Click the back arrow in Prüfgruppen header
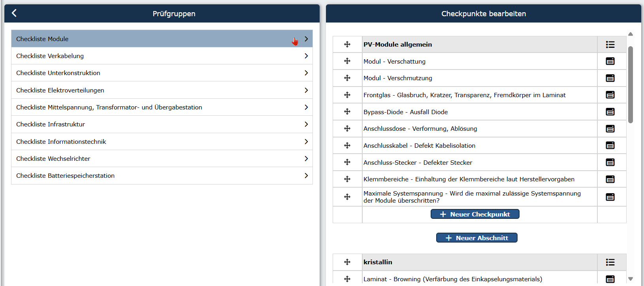 (x=14, y=13)
